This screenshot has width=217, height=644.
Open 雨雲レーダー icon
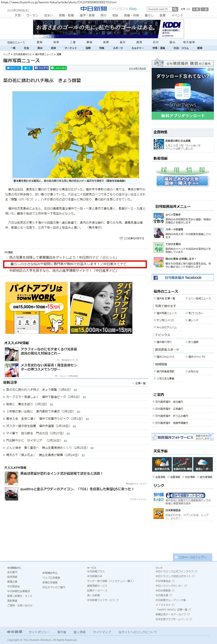(203, 465)
